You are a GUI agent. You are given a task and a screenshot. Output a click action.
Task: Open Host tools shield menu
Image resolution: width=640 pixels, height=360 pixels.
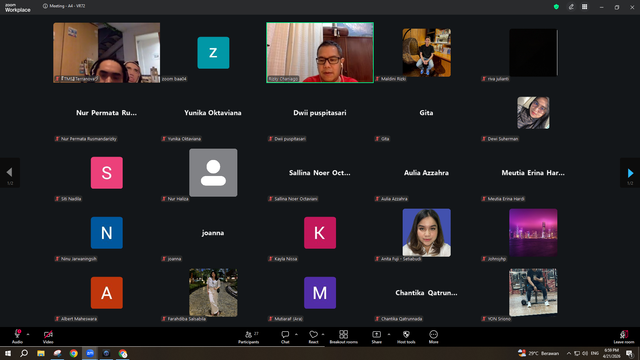click(x=406, y=337)
